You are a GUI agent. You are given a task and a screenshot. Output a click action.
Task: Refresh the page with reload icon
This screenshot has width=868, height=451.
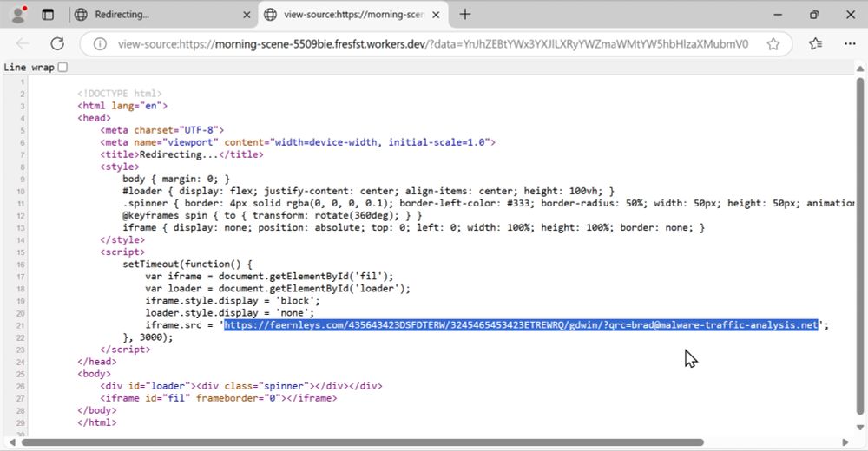pyautogui.click(x=57, y=43)
